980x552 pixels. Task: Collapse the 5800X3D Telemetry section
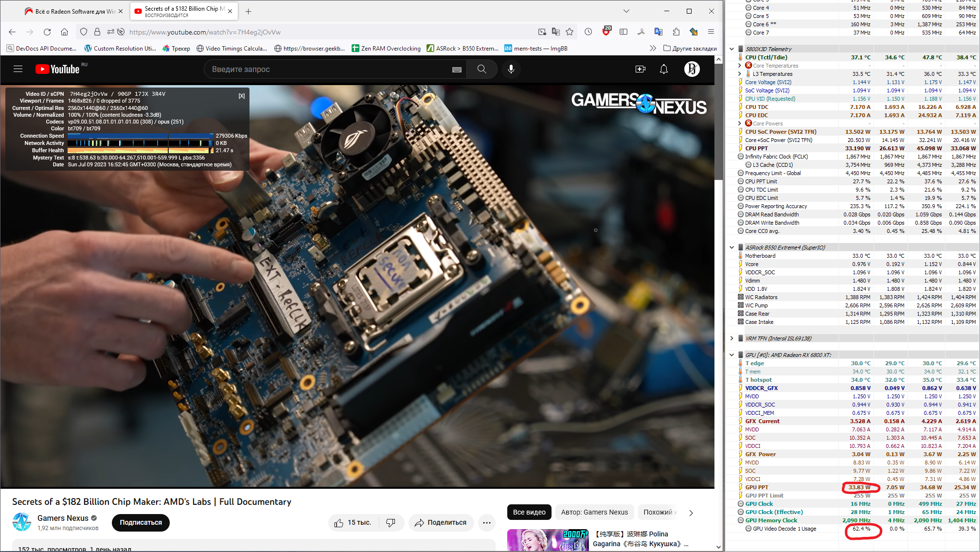coord(731,49)
